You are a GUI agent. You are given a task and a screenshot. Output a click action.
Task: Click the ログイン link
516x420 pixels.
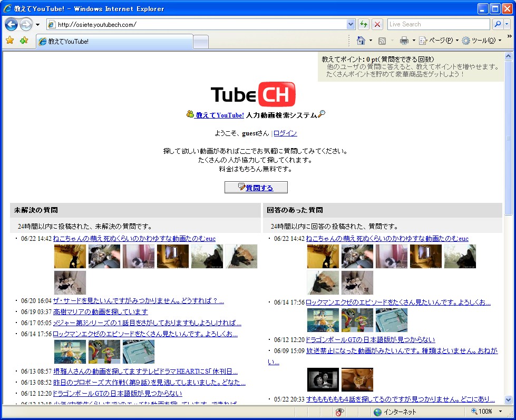285,133
